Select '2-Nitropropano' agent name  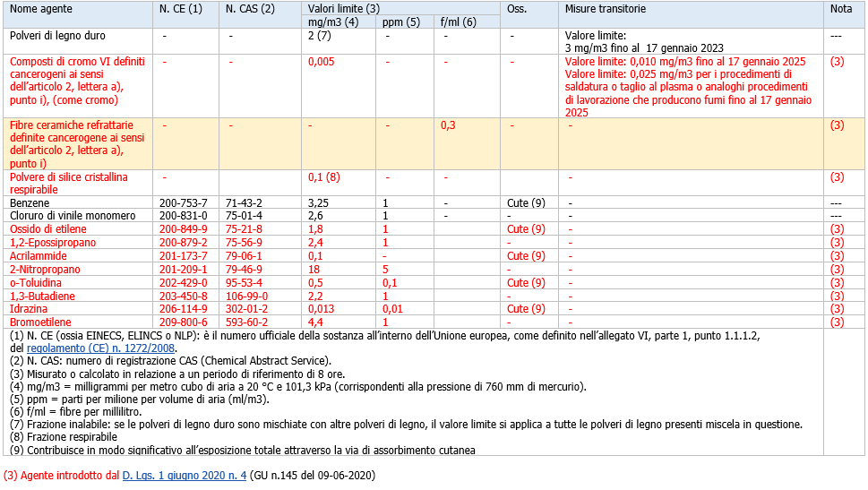point(45,270)
